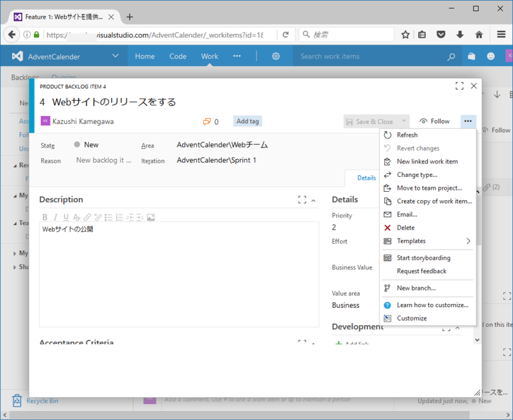Viewport: 513px width, 420px height.
Task: Select Start storyboarding
Action: (x=427, y=258)
